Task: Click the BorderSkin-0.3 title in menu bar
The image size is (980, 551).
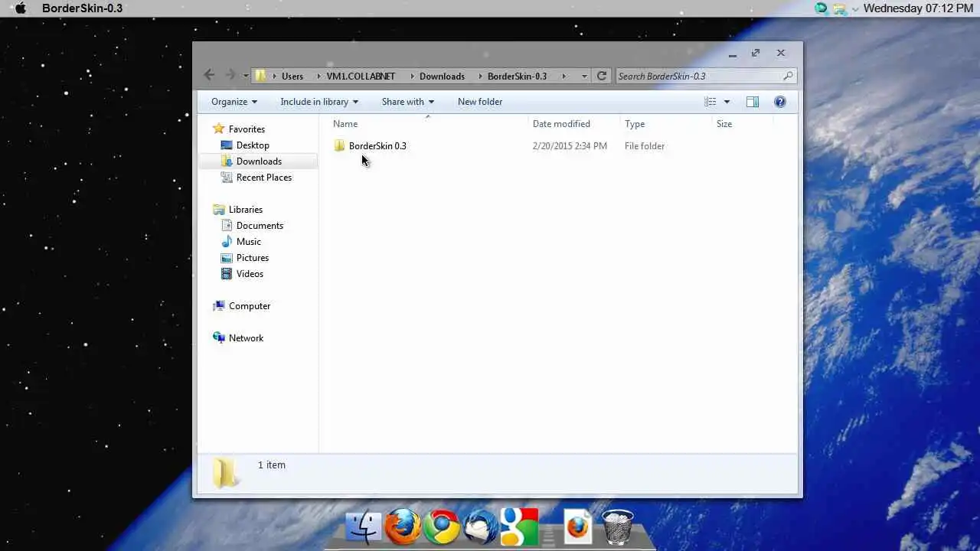Action: [x=82, y=8]
